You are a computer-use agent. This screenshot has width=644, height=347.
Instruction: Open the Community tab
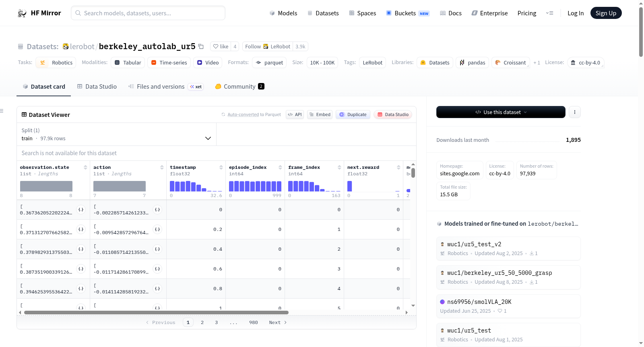tap(240, 87)
